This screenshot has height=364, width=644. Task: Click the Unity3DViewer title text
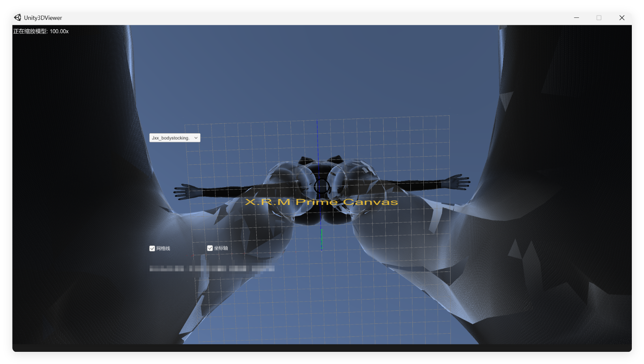pyautogui.click(x=43, y=18)
